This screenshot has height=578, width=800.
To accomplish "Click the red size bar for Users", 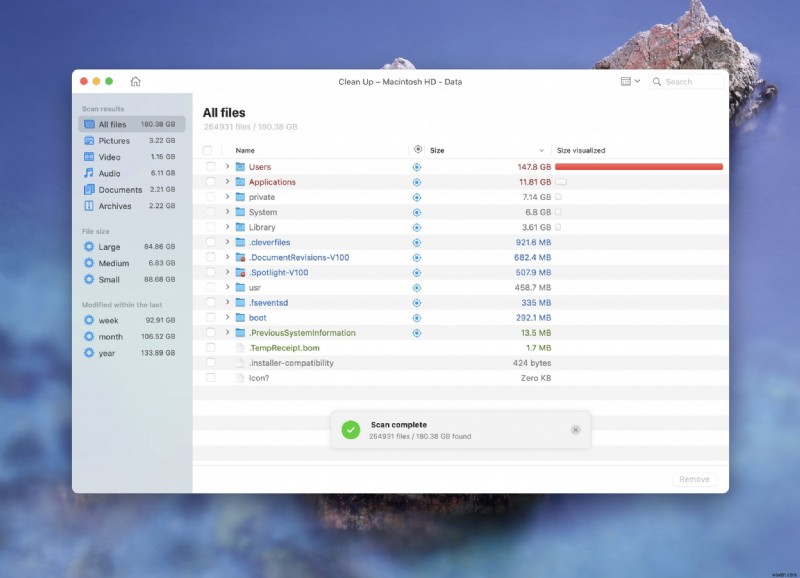I will 640,166.
